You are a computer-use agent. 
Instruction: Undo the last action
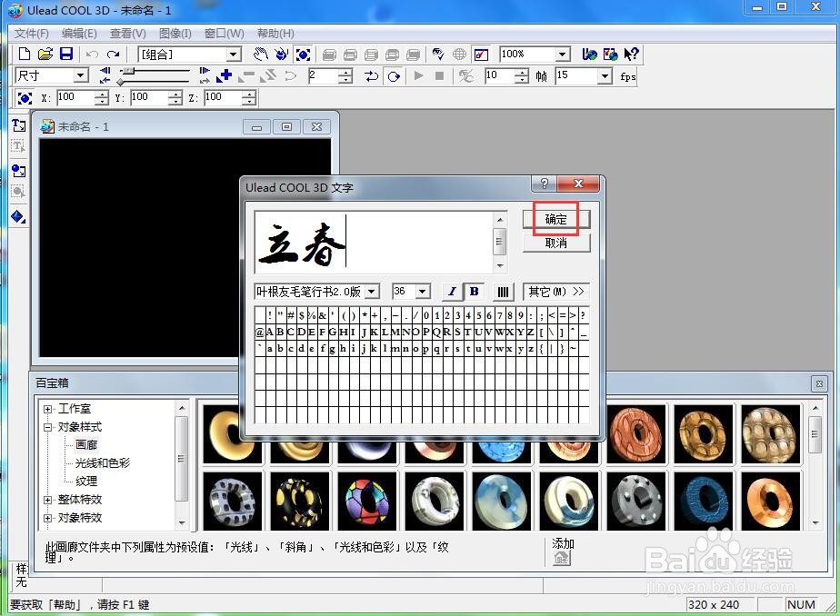point(92,54)
